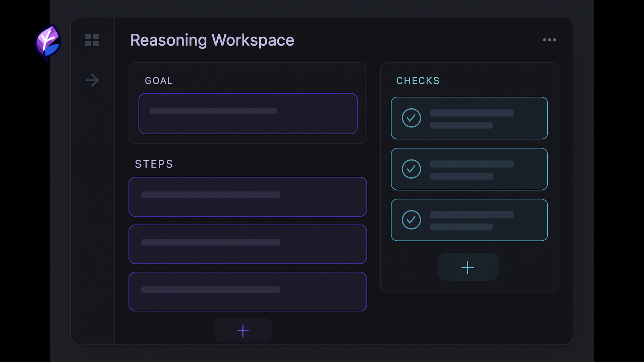
Task: Select the third step card
Action: click(248, 292)
